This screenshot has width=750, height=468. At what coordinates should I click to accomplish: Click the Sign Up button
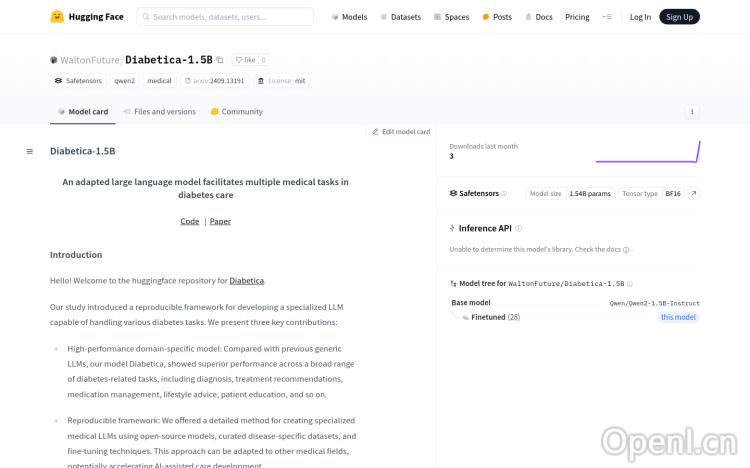[x=679, y=17]
